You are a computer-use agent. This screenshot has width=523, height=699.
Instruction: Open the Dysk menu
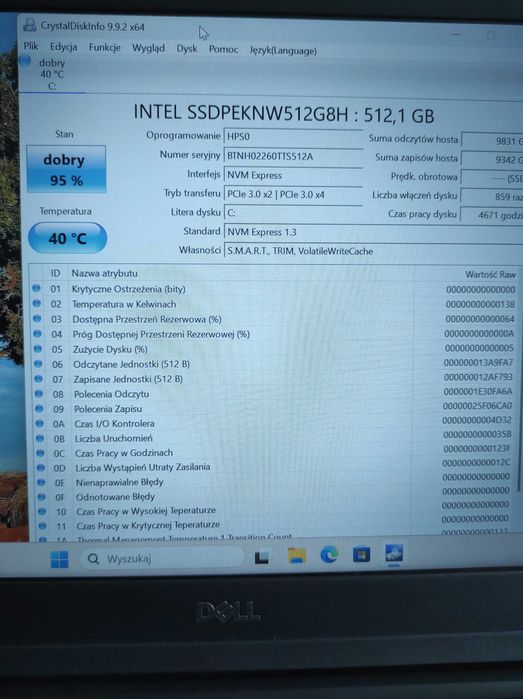coord(187,49)
